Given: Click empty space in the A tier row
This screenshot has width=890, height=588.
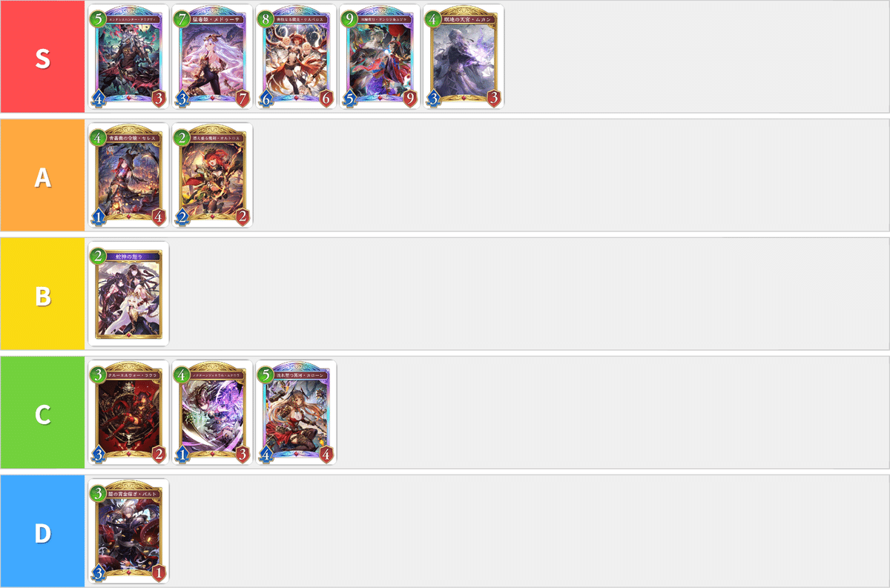Looking at the screenshot, I should coord(571,176).
